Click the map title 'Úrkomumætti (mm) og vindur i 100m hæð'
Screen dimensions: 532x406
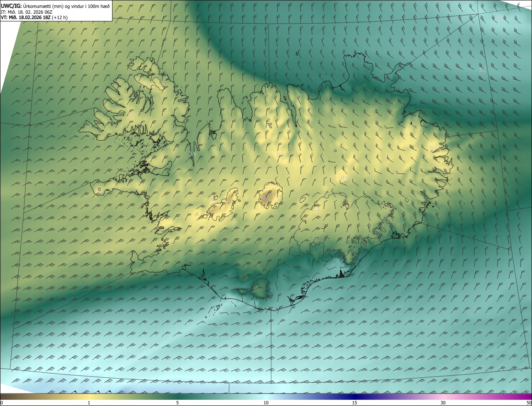point(66,6)
